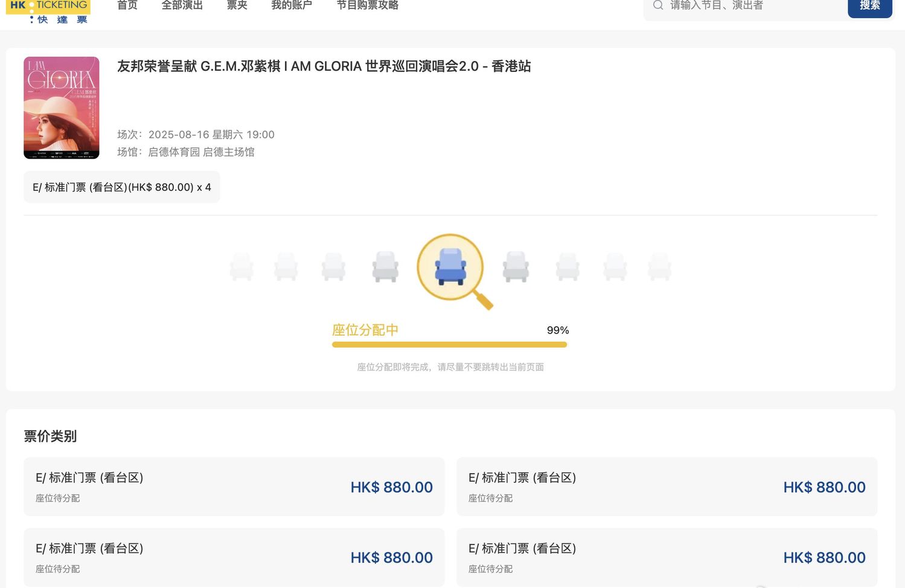Click the gray seat right of the blue seat
This screenshot has width=905, height=588.
tap(516, 267)
